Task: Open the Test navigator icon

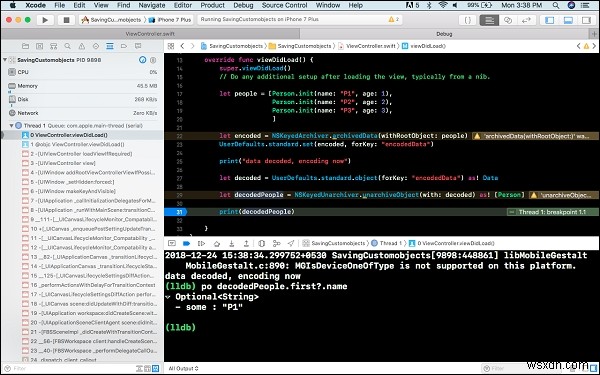Action: click(96, 46)
